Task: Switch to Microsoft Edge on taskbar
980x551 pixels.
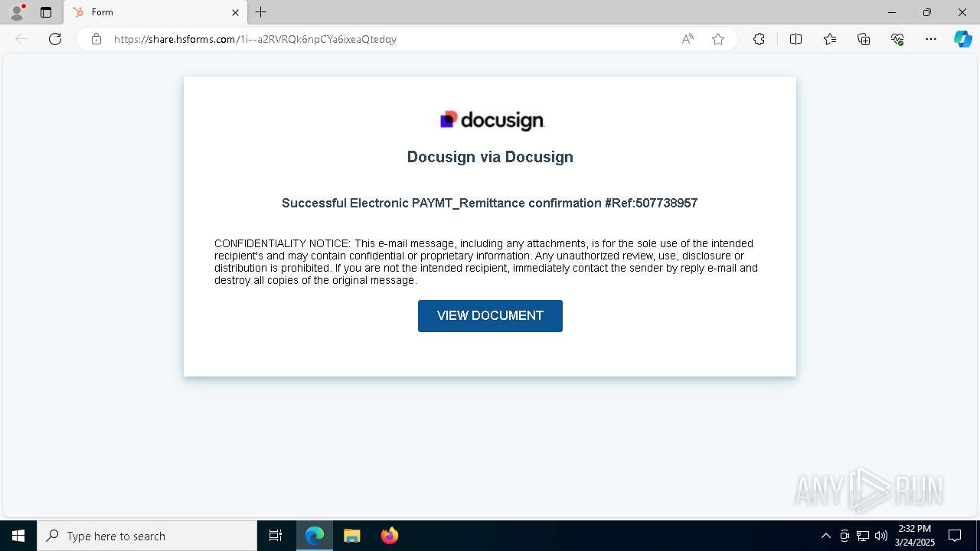Action: tap(315, 536)
